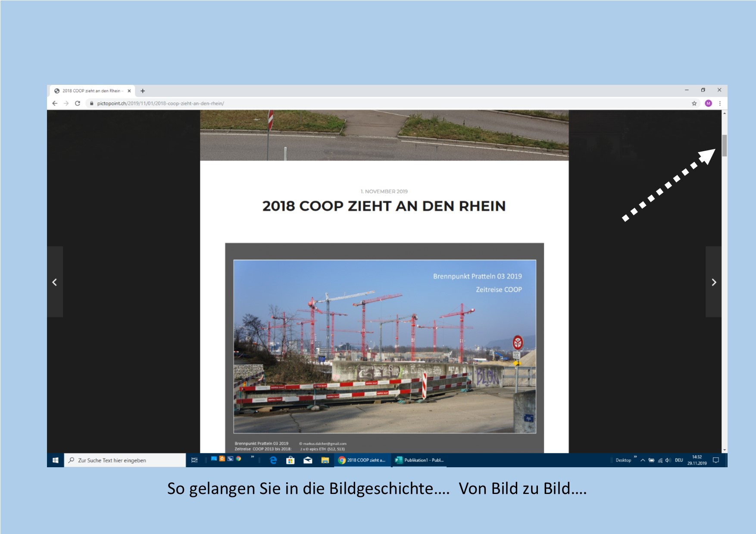Click the scrollbar down arrow
756x534 pixels.
pyautogui.click(x=725, y=450)
